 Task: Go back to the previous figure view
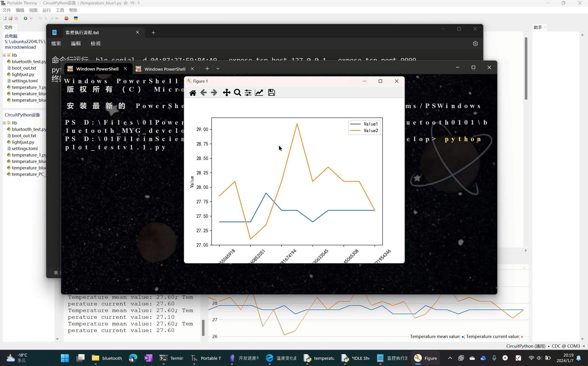pyautogui.click(x=203, y=93)
